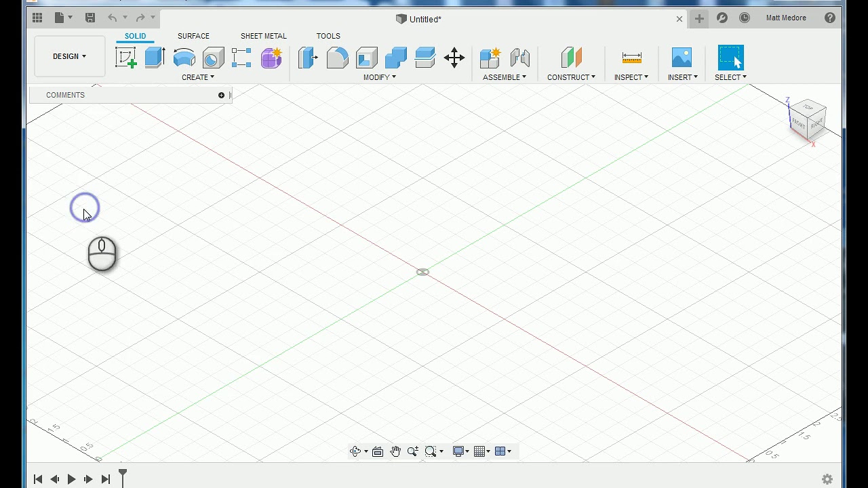This screenshot has height=488, width=868.
Task: Open the data panel grid icon
Action: [37, 18]
